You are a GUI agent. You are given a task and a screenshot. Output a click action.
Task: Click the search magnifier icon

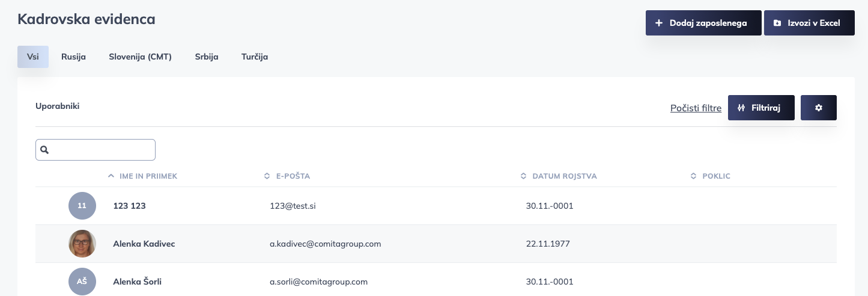[x=44, y=150]
